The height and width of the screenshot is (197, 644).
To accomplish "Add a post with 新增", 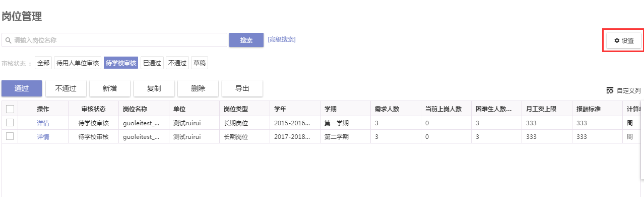I will [x=110, y=88].
